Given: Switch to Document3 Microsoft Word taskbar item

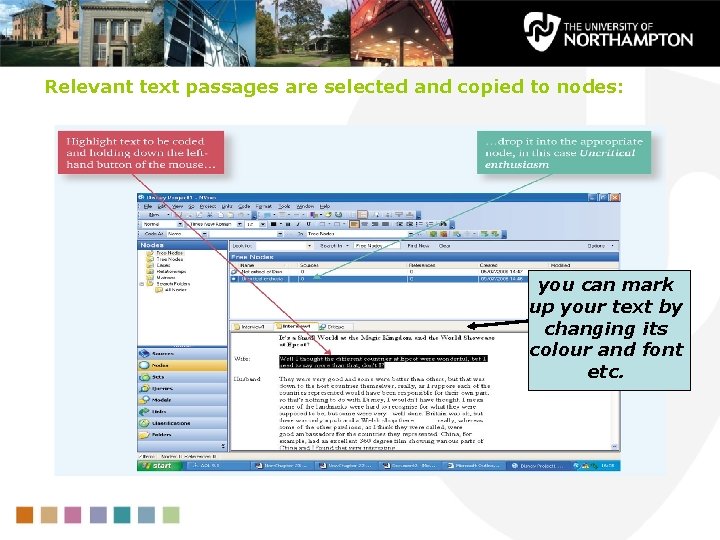Looking at the screenshot, I should point(410,466).
